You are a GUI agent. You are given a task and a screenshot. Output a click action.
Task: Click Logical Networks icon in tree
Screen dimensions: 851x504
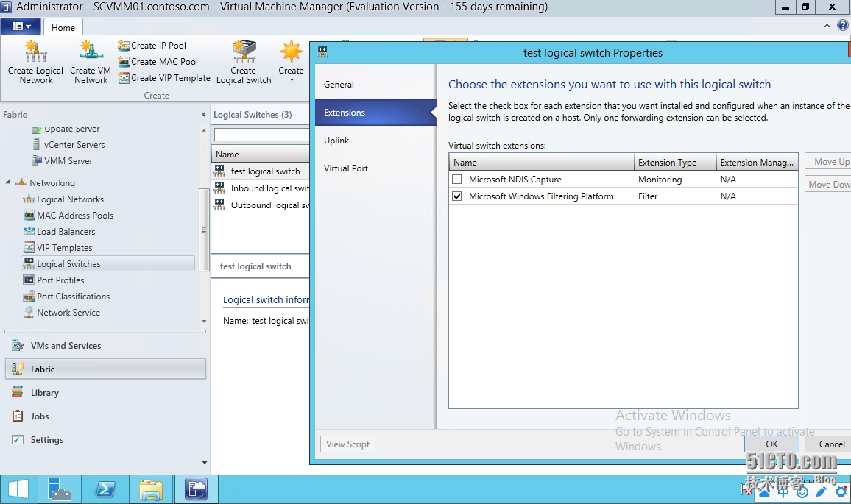point(29,199)
